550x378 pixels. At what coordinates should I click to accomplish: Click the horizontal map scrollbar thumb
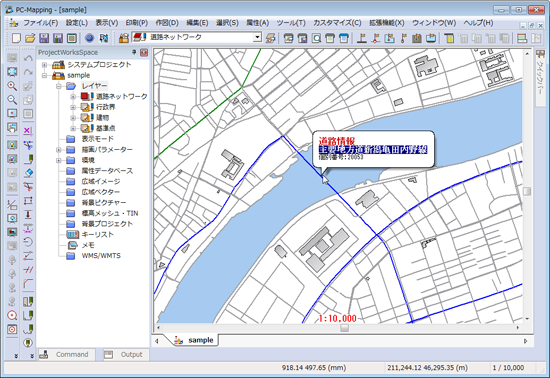(344, 328)
